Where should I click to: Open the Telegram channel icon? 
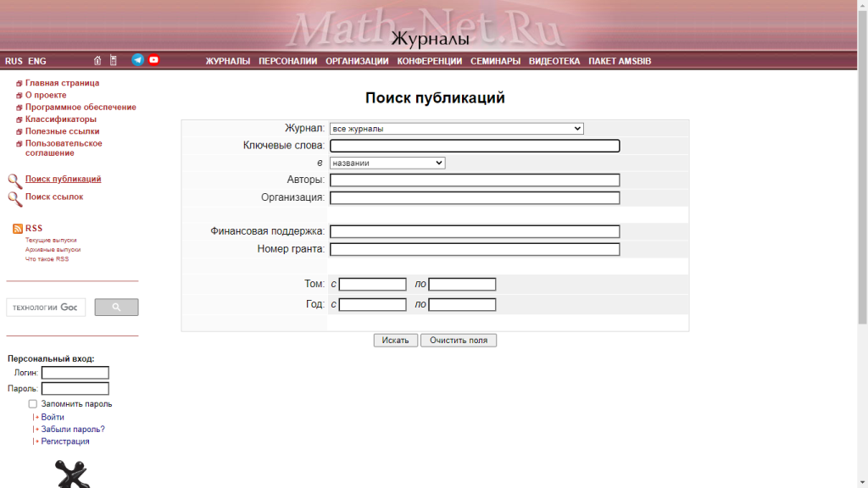pos(138,60)
